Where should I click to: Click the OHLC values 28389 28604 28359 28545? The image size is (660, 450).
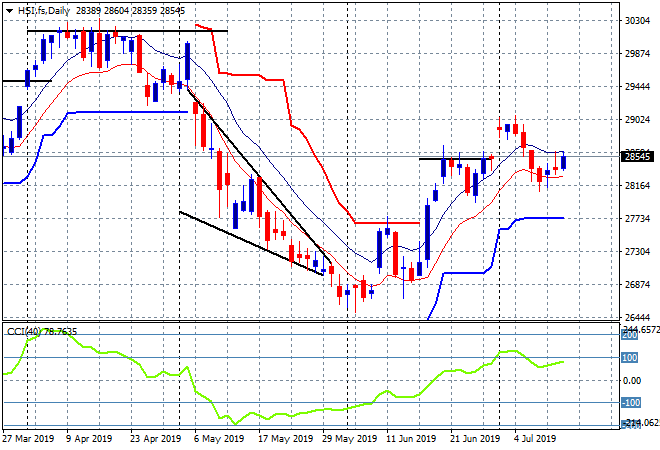tap(130, 11)
